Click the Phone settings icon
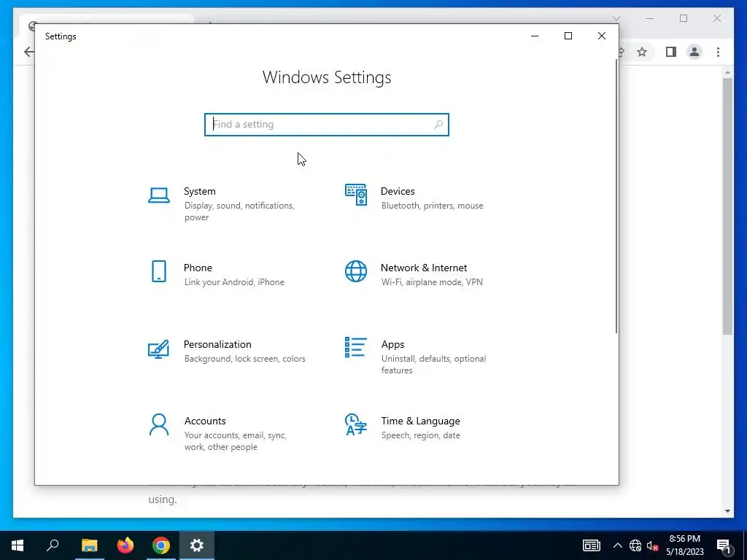The width and height of the screenshot is (747, 560). (x=158, y=271)
